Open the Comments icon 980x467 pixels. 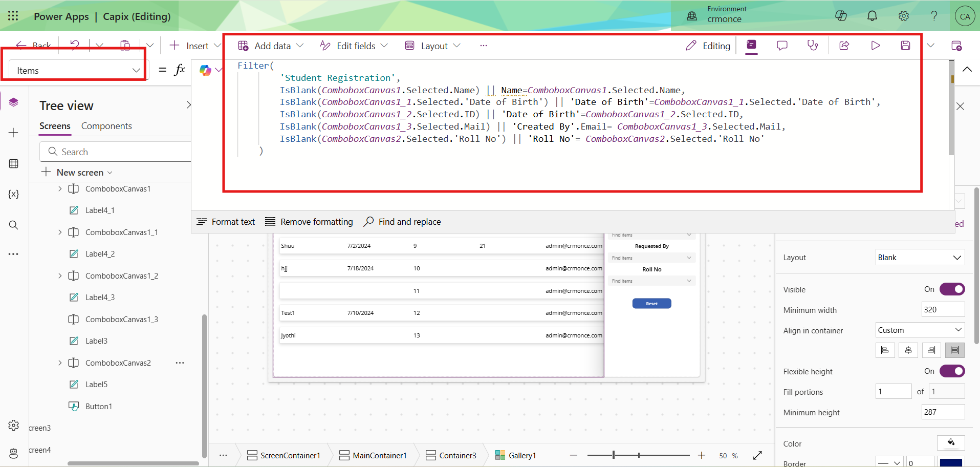(782, 46)
